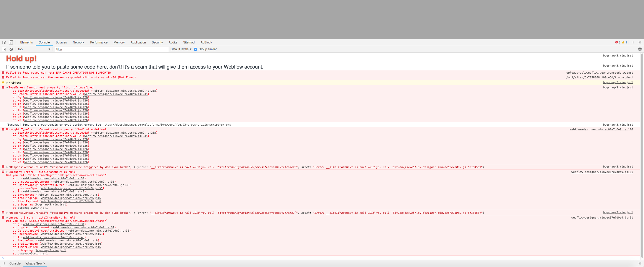The height and width of the screenshot is (267, 644).
Task: Close the bottom drawer panel
Action: pyautogui.click(x=640, y=263)
